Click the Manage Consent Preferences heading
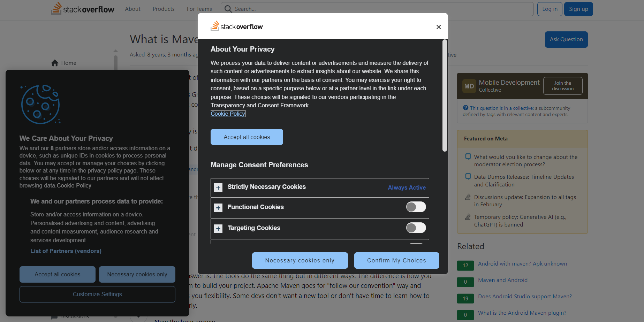Image resolution: width=644 pixels, height=322 pixels. [x=259, y=165]
